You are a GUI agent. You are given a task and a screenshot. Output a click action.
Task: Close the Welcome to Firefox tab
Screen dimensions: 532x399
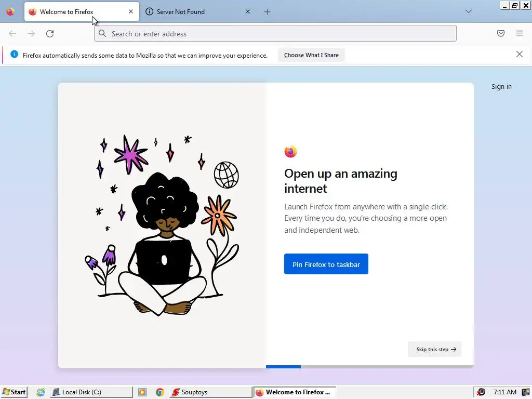(131, 11)
